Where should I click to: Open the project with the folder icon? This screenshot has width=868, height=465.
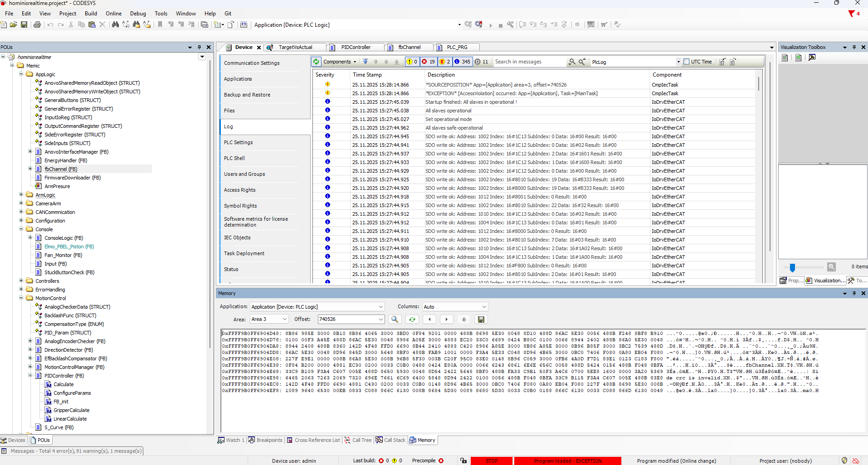14,25
